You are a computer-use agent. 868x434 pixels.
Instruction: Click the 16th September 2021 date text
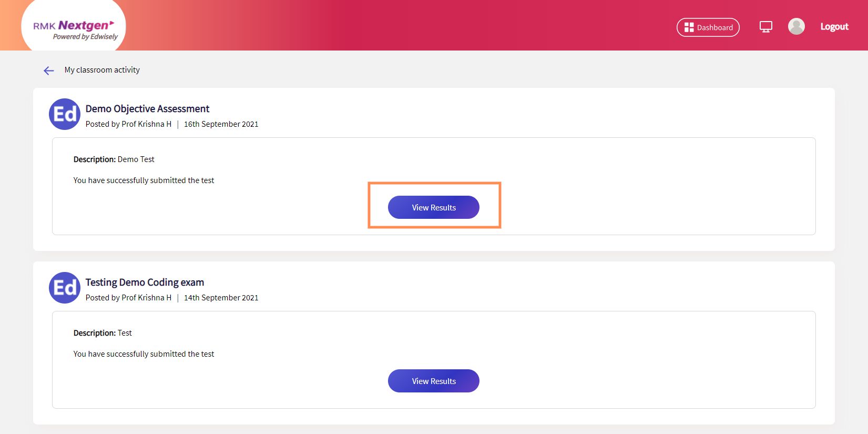pyautogui.click(x=221, y=124)
